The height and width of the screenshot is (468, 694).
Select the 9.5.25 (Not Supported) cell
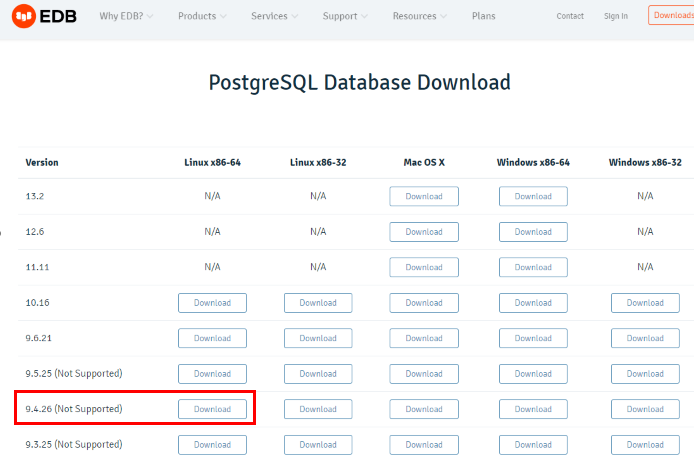pos(74,373)
